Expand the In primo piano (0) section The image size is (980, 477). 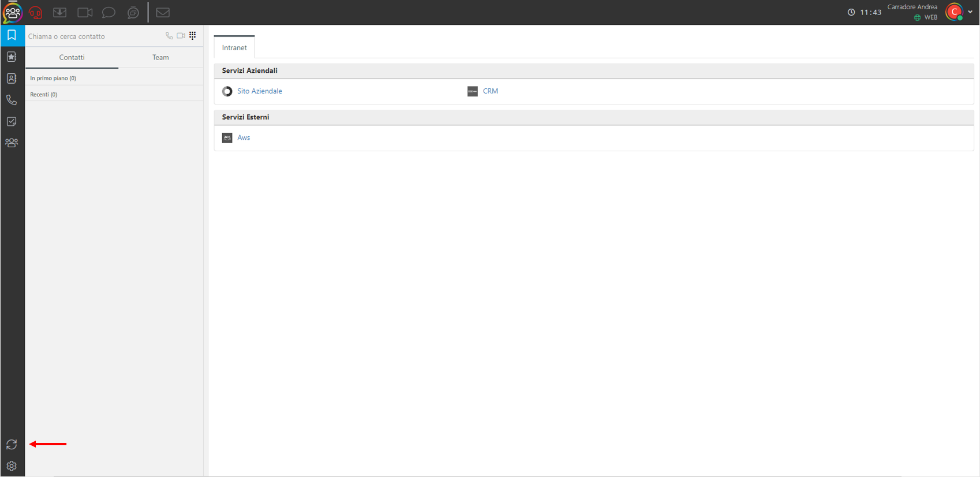pos(114,78)
